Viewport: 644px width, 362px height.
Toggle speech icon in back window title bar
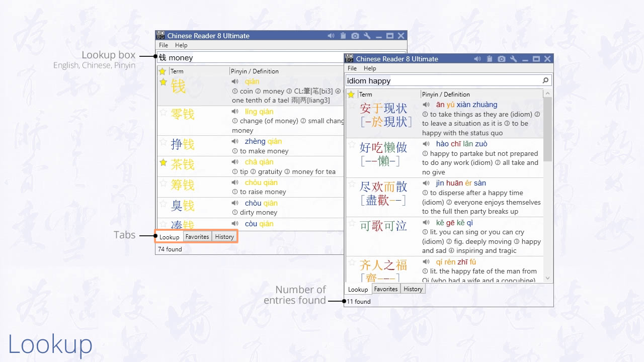click(x=331, y=36)
